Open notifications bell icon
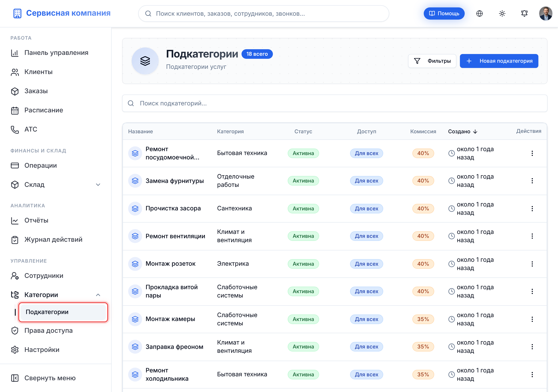Image resolution: width=558 pixels, height=392 pixels. [524, 14]
